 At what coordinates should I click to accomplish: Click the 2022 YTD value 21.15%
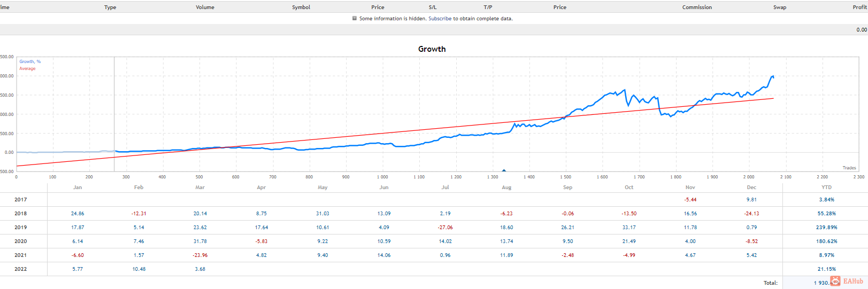826,269
